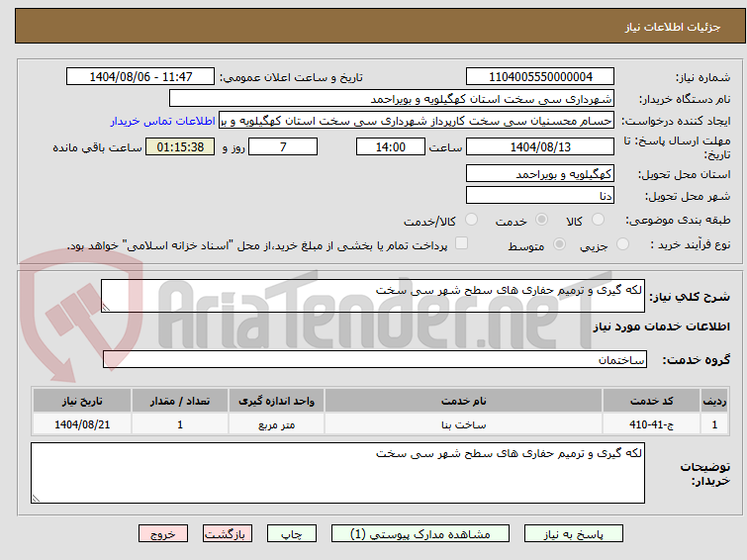Viewport: 747px width, 560px height.
Task: Click the نوع فرآیند خرید label
Action: 691,244
